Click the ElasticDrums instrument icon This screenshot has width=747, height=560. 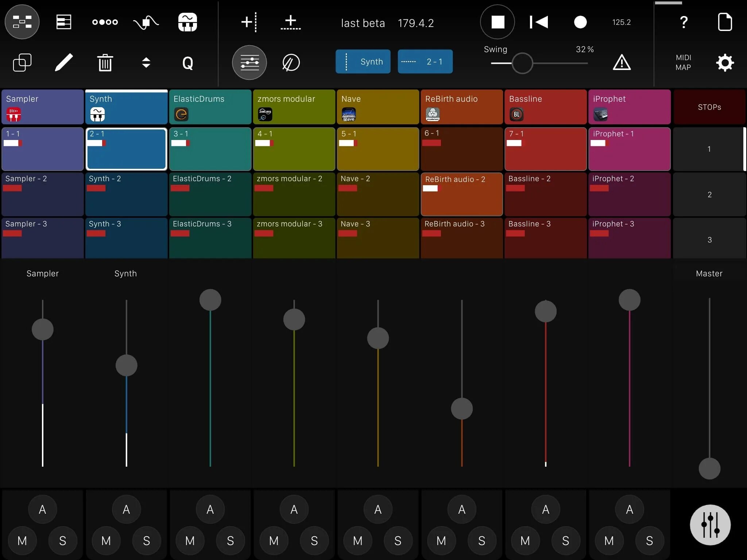[x=181, y=113]
